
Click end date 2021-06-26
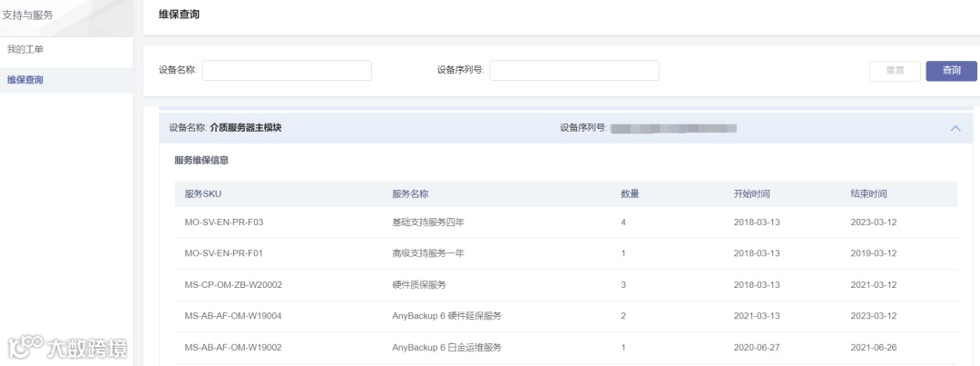point(874,347)
